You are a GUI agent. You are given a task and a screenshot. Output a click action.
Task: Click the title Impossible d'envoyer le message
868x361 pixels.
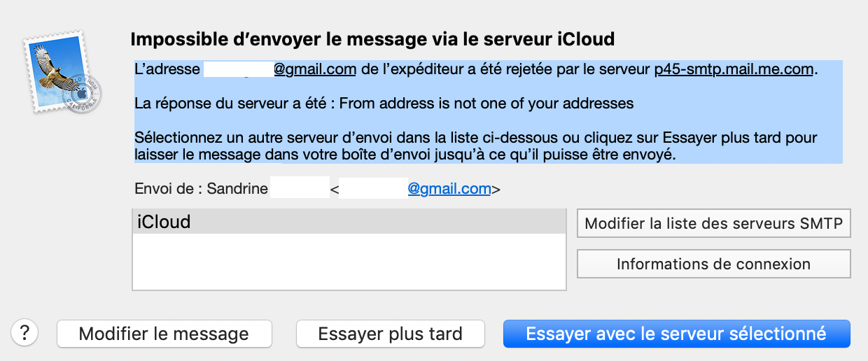click(372, 39)
